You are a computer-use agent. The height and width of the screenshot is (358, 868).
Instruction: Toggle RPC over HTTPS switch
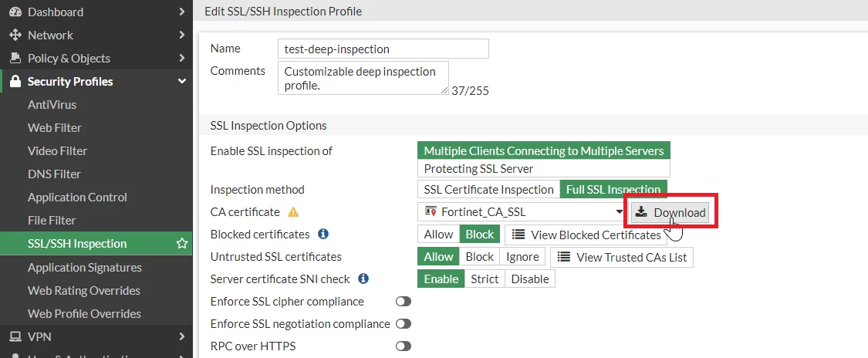click(x=404, y=346)
